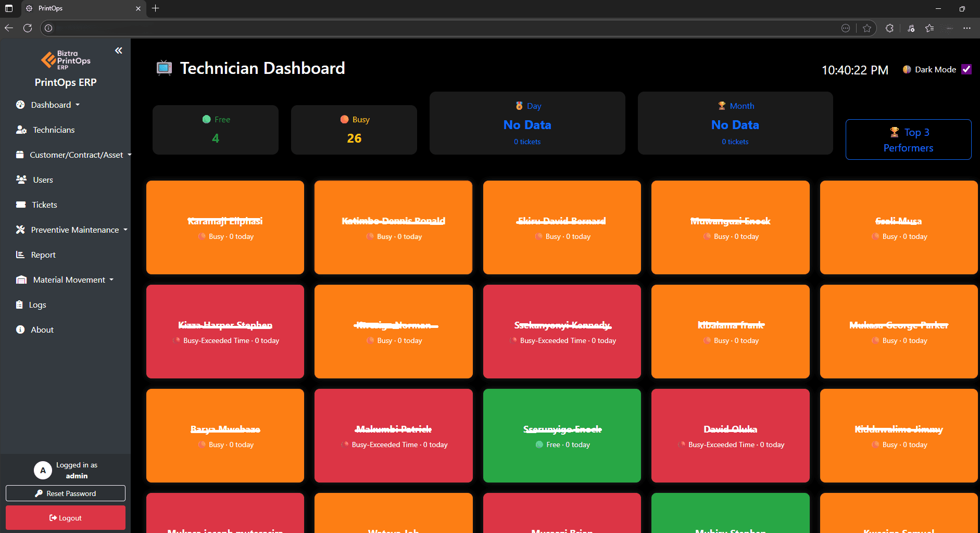Click the Tickets icon in sidebar

(21, 205)
